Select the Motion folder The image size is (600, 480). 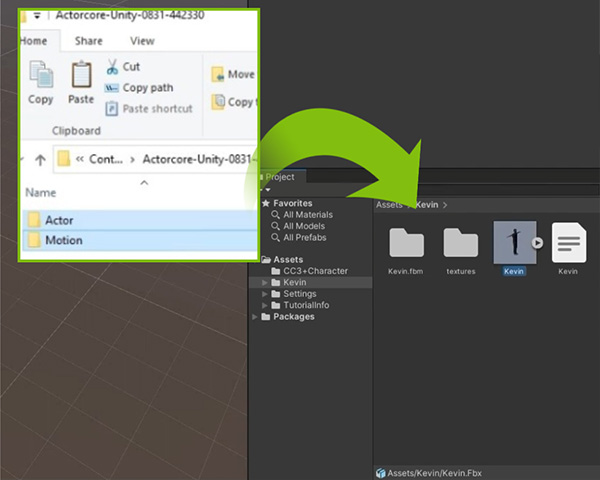tap(62, 240)
